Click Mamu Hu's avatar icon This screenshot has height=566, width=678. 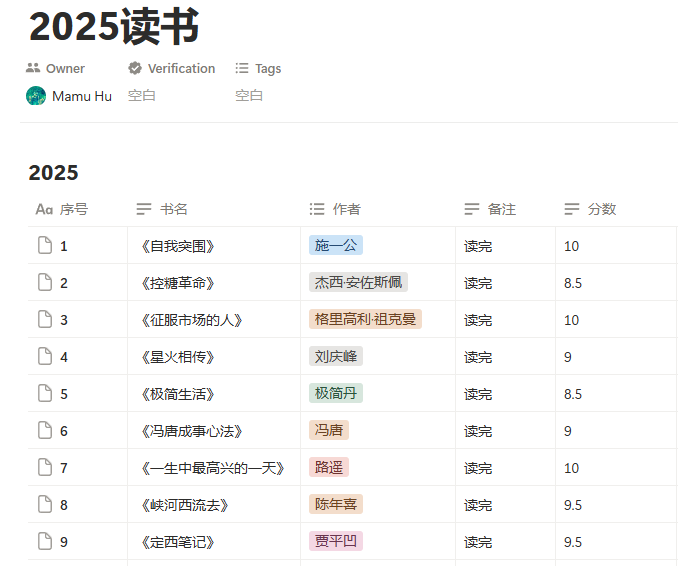click(36, 96)
